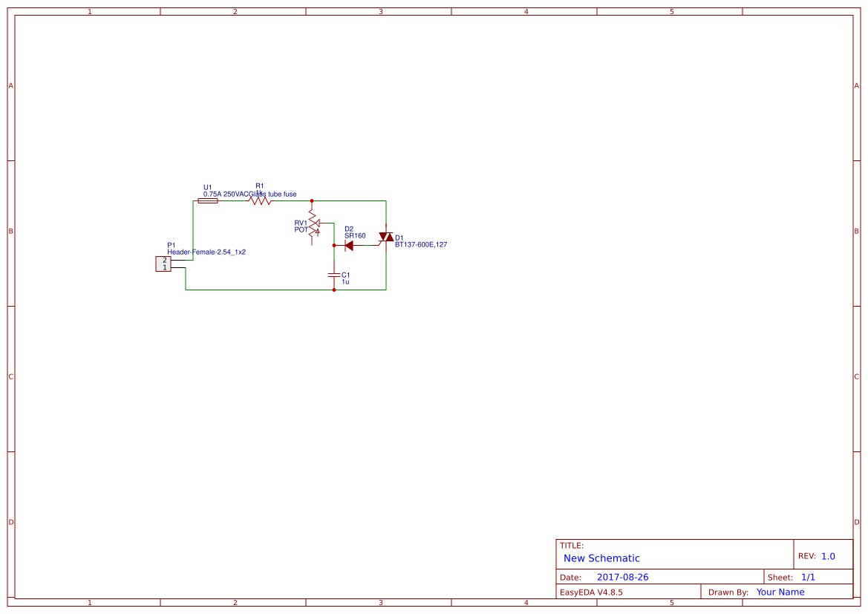868x614 pixels.
Task: Click the Your Name drawn-by field
Action: (x=780, y=592)
